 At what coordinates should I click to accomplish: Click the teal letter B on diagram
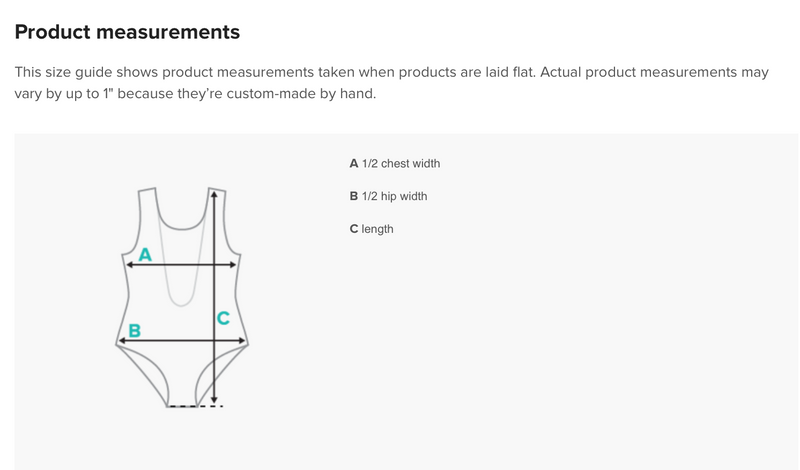[135, 331]
